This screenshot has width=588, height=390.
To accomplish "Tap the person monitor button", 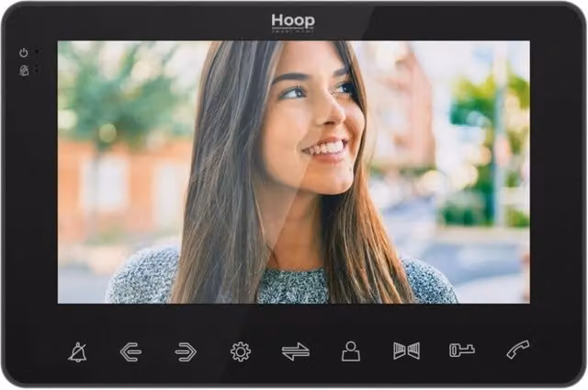I will point(351,351).
